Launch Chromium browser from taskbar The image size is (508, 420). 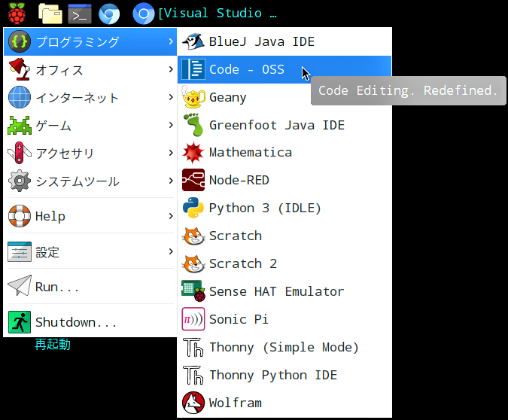coord(109,14)
